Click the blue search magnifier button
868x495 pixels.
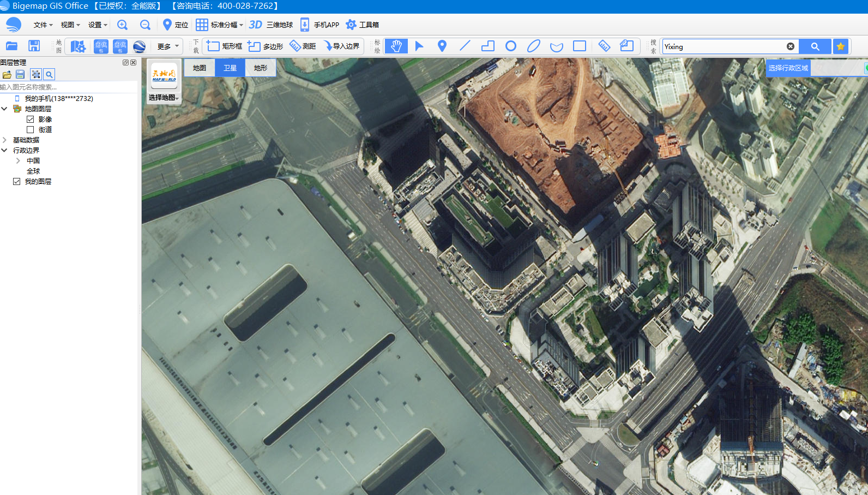pyautogui.click(x=815, y=46)
